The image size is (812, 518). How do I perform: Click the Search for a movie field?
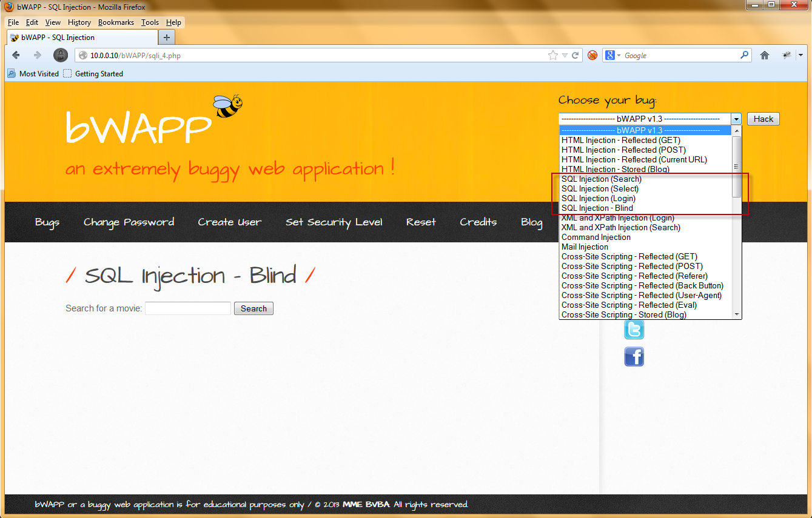pos(188,308)
